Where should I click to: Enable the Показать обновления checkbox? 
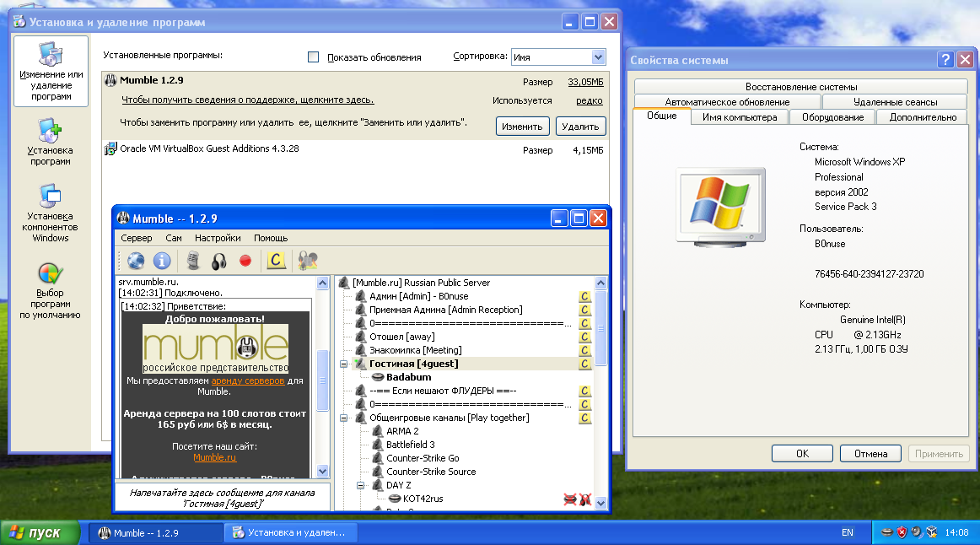(x=314, y=57)
